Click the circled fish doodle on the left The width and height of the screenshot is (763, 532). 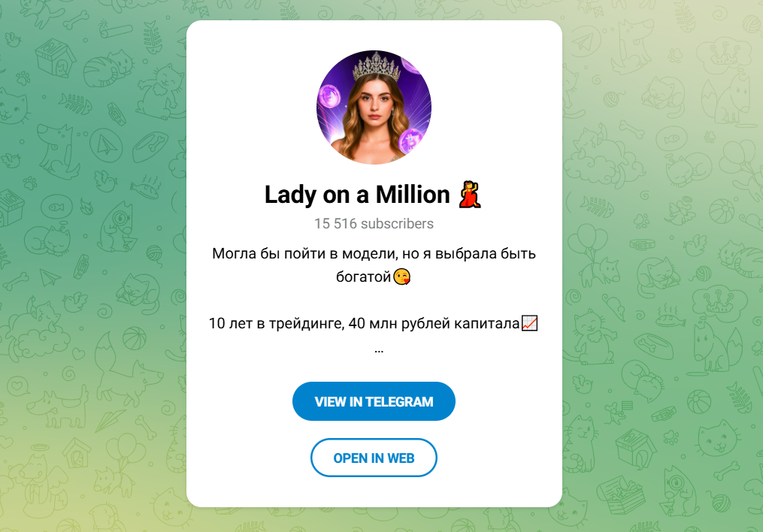56,207
